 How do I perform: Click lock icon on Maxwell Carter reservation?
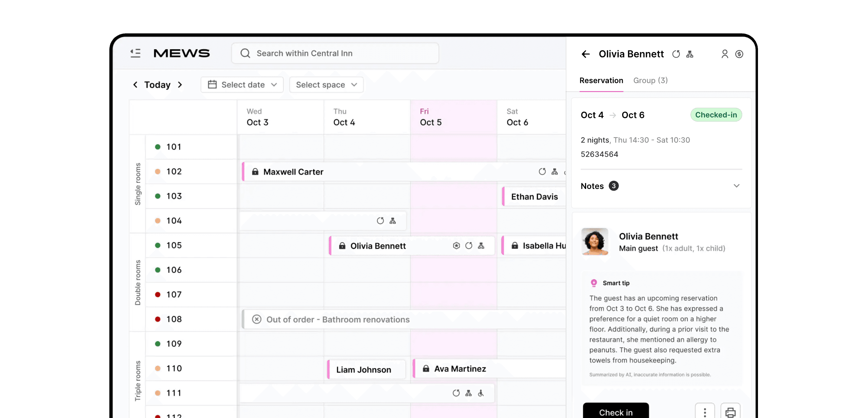coord(255,172)
